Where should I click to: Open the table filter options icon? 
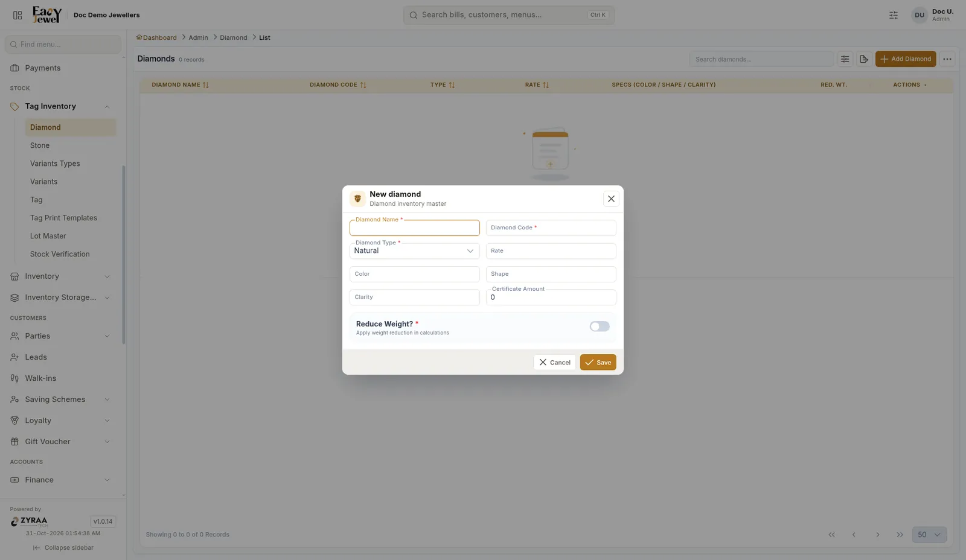point(845,59)
